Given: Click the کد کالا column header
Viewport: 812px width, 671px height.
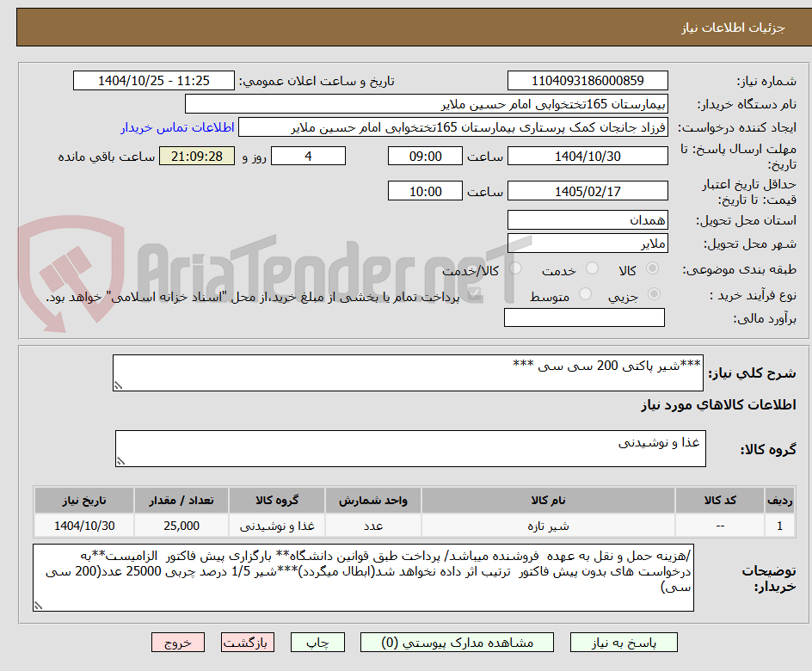Looking at the screenshot, I should click(x=720, y=500).
